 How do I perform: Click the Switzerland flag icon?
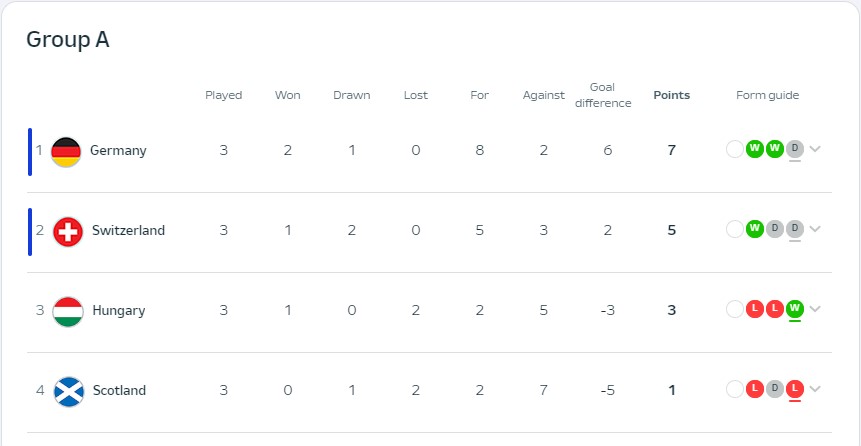tap(68, 231)
